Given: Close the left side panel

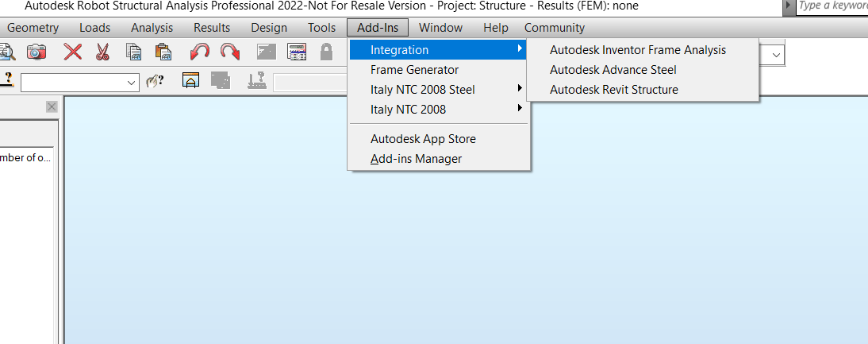Looking at the screenshot, I should click(x=52, y=106).
